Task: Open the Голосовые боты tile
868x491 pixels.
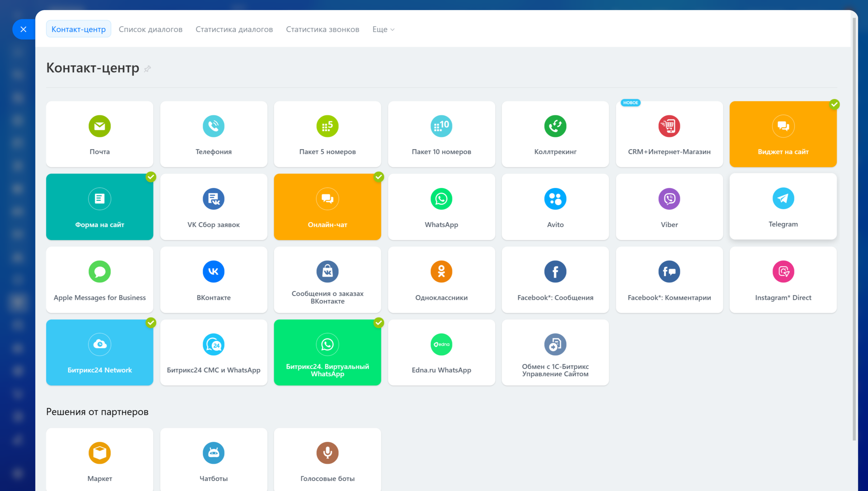Action: click(x=327, y=459)
